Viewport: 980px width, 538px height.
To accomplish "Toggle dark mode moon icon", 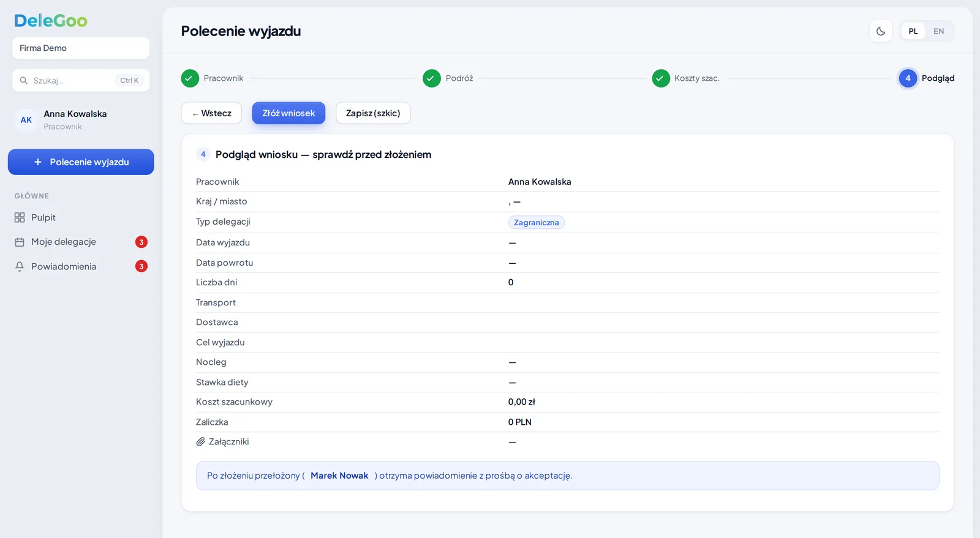I will (880, 31).
